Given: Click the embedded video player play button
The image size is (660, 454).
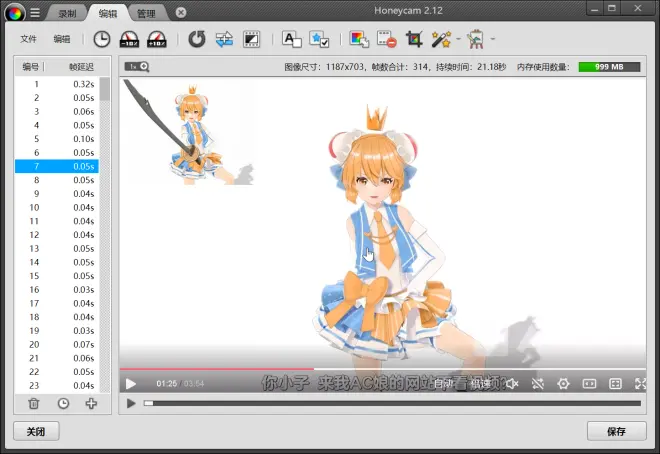Looking at the screenshot, I should pos(131,384).
